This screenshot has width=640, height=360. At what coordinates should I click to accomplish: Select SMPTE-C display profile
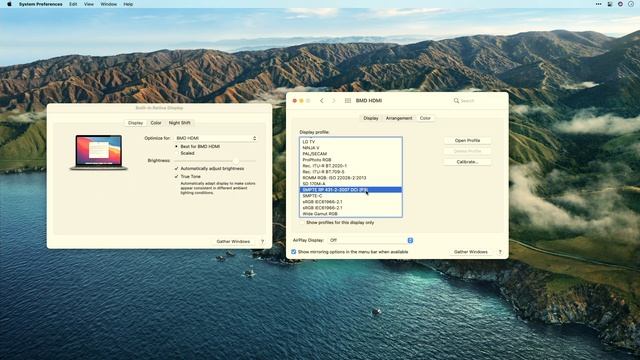pos(351,196)
